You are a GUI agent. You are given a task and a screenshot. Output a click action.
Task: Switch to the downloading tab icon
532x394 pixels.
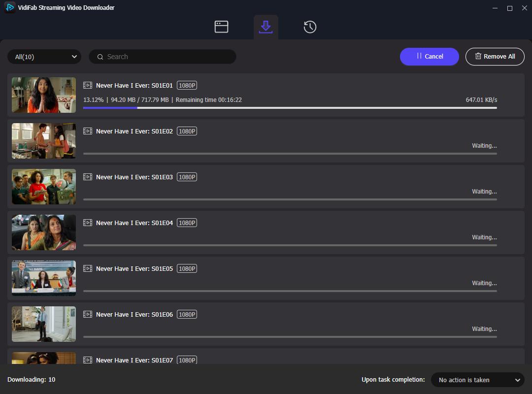[266, 27]
